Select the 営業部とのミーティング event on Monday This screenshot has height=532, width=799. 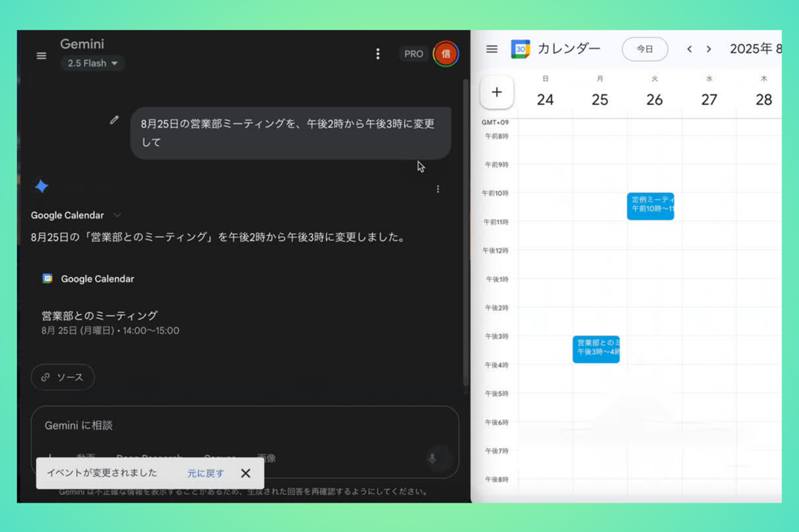click(x=596, y=349)
